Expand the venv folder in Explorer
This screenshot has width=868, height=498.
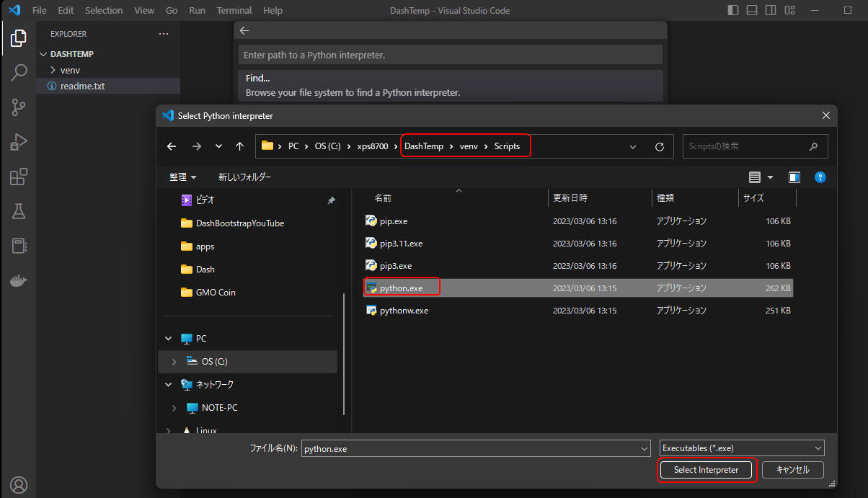coord(53,70)
